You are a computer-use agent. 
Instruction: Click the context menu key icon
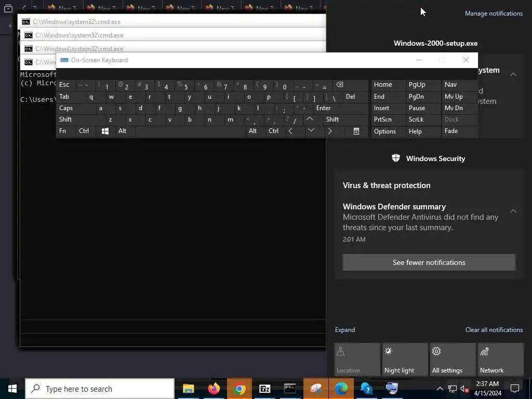click(x=356, y=131)
